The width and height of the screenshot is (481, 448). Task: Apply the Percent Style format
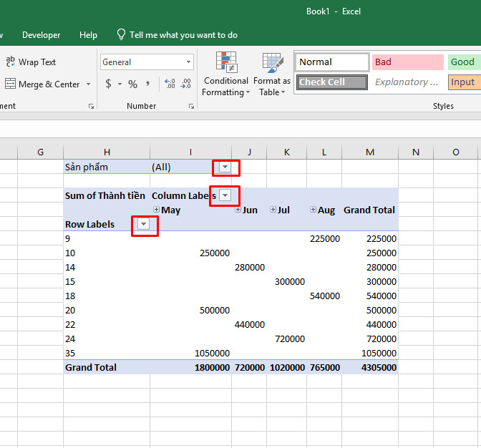click(132, 84)
